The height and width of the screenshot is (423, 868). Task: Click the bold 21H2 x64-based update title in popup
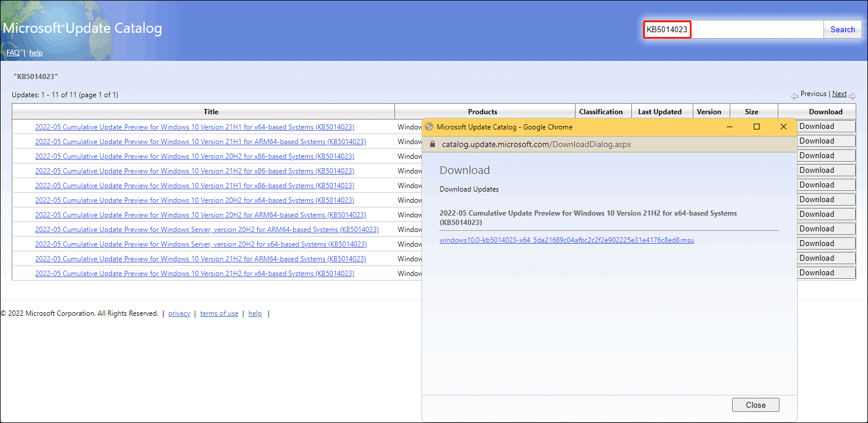588,217
